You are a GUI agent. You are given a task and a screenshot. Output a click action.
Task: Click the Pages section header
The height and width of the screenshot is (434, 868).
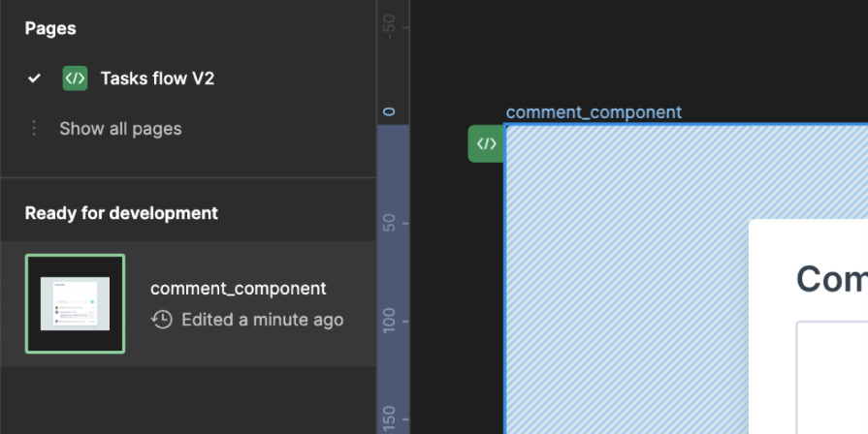coord(50,29)
